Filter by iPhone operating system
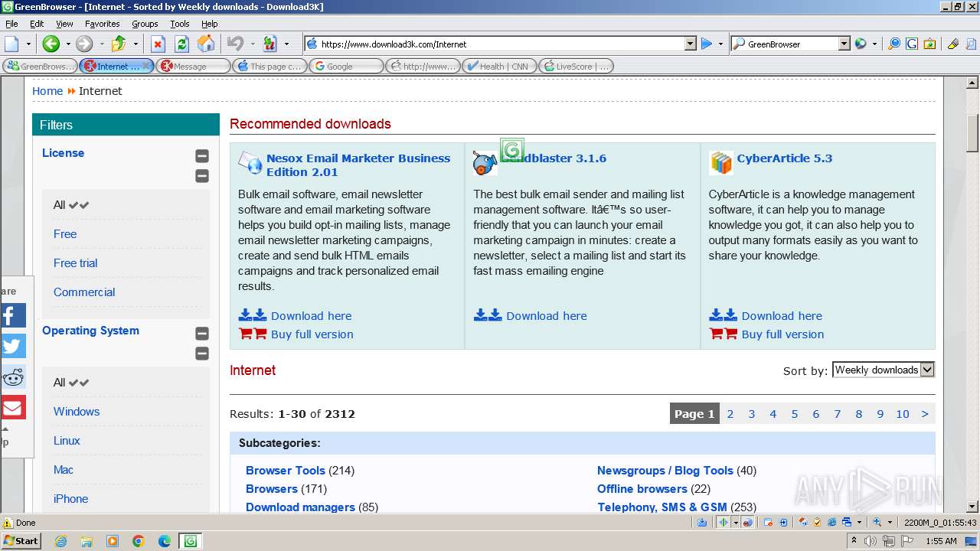Image resolution: width=980 pixels, height=551 pixels. click(x=70, y=499)
